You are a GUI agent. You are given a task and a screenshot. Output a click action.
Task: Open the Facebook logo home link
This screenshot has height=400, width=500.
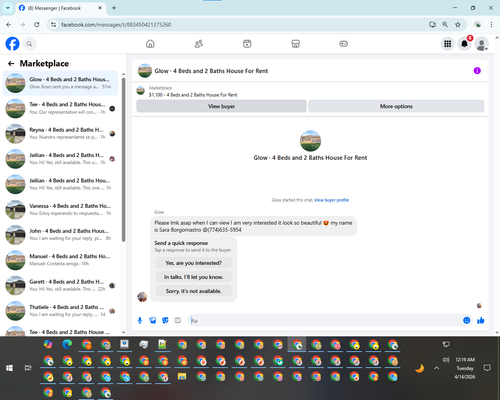pos(12,44)
